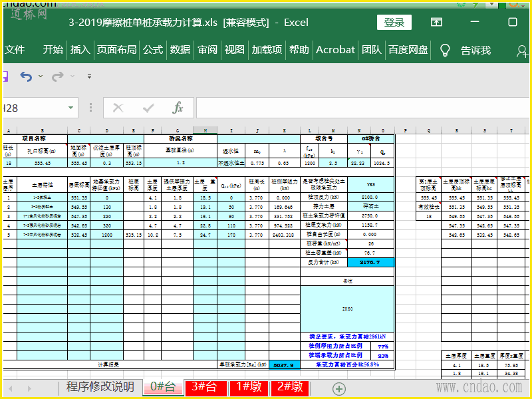532x399 pixels.
Task: Click the Ribbon Display Options icon
Action: coord(436,23)
